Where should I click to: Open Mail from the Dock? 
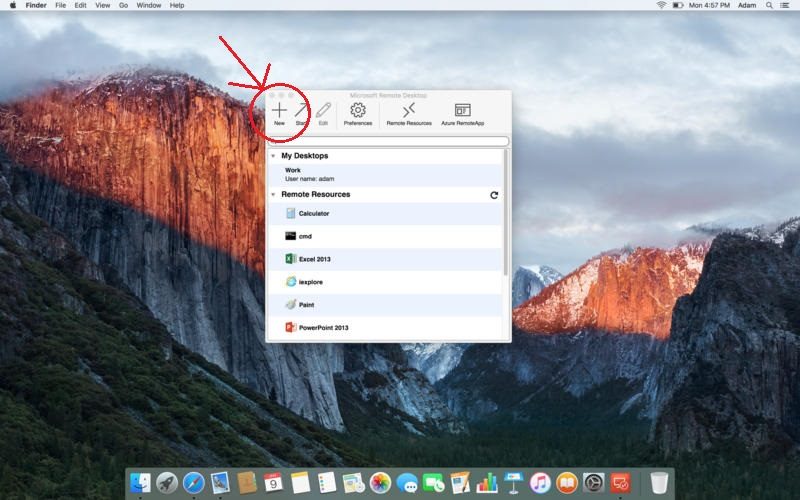220,482
